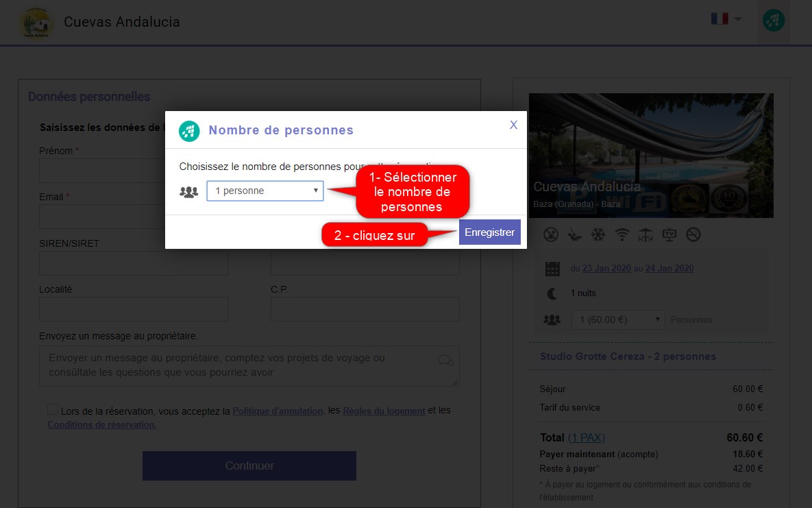The width and height of the screenshot is (812, 508).
Task: Click the Tarif du service 0.60 € value
Action: [750, 408]
